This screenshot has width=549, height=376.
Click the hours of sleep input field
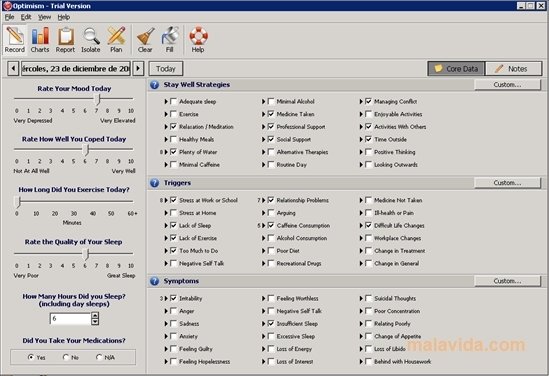click(70, 319)
